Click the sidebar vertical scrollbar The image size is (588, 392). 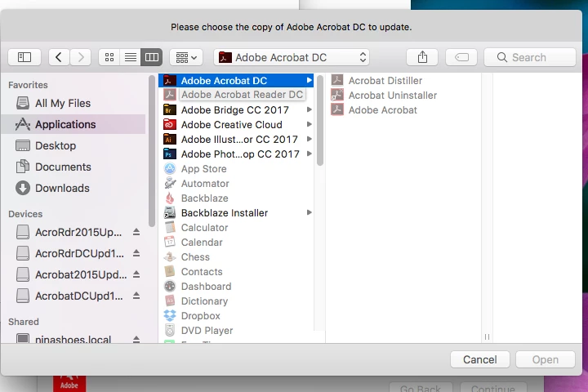152,151
